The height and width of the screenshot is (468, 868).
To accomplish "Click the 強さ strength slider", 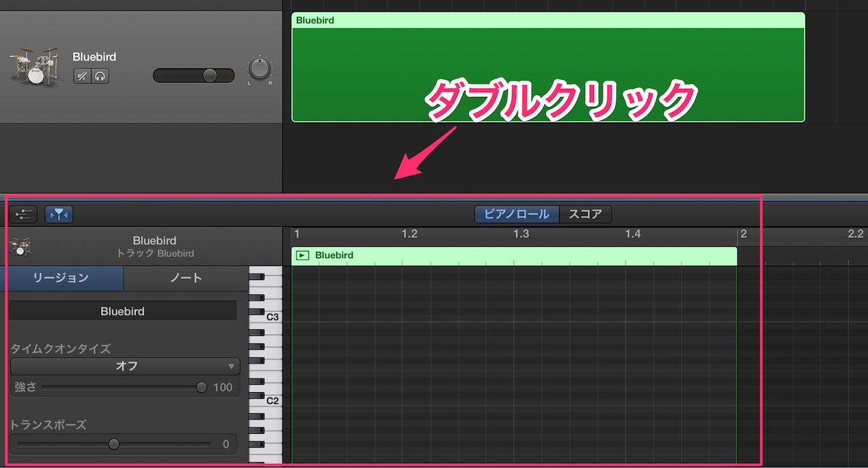I will point(123,387).
